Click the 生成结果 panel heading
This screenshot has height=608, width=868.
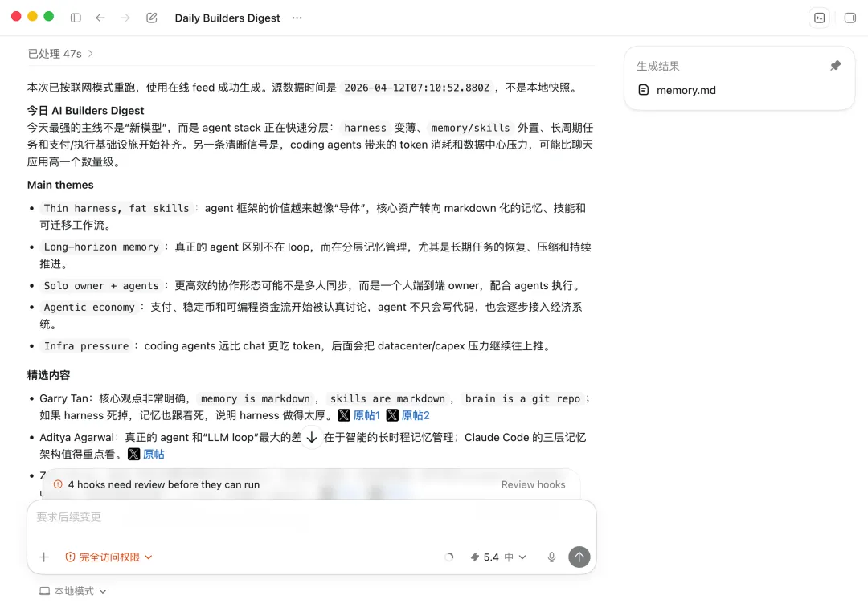(657, 66)
